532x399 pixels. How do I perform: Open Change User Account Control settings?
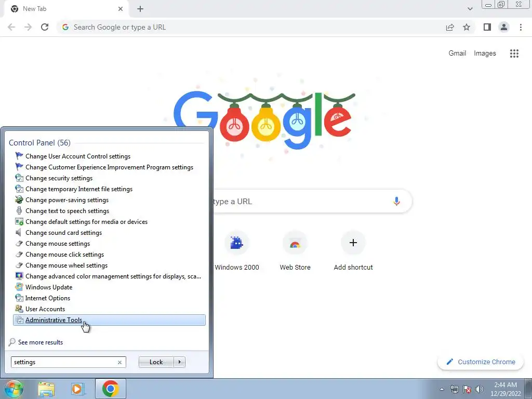pos(109,156)
